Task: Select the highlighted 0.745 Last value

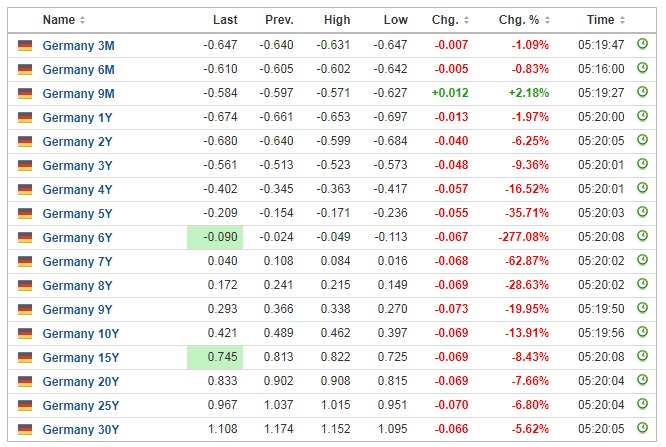Action: (x=215, y=357)
